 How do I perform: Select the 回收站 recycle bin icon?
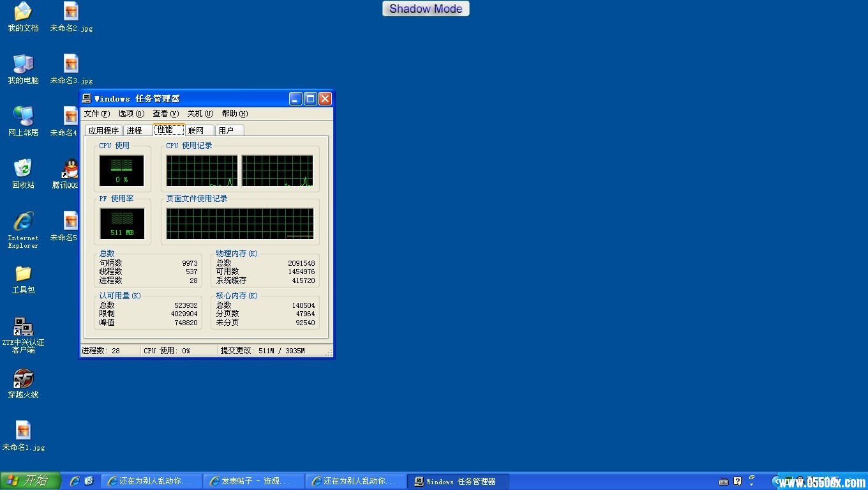(x=23, y=169)
